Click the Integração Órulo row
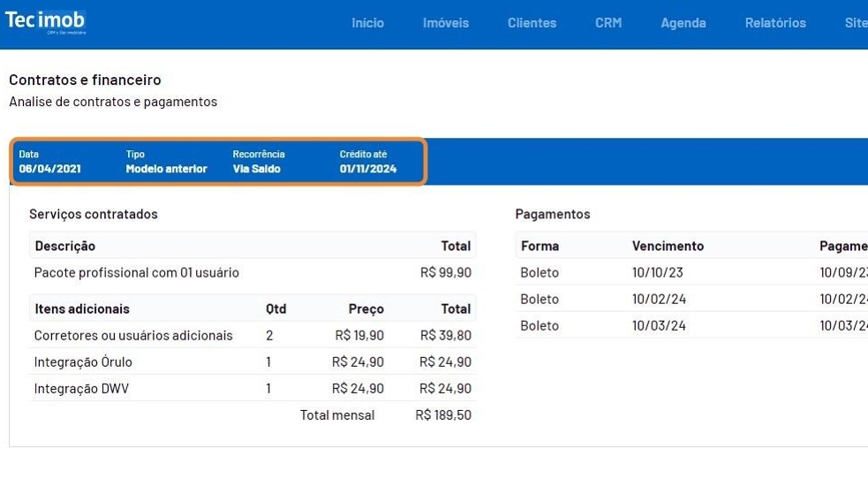This screenshot has height=487, width=868. [x=83, y=361]
